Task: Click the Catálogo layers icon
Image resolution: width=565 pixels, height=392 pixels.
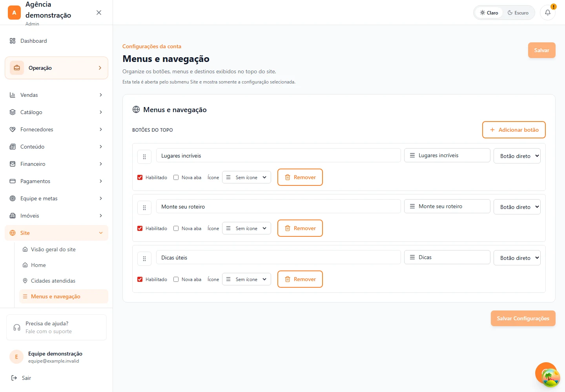Action: tap(13, 112)
